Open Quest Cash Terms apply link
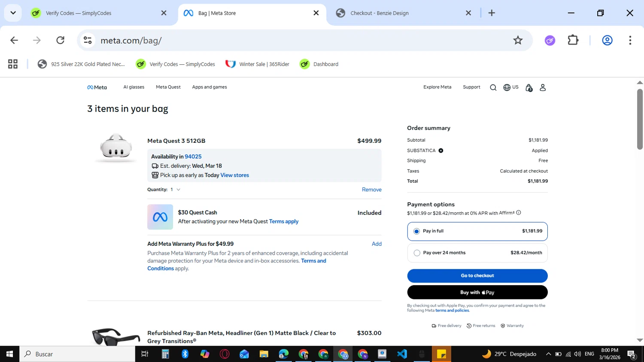This screenshot has height=362, width=644. tap(284, 222)
